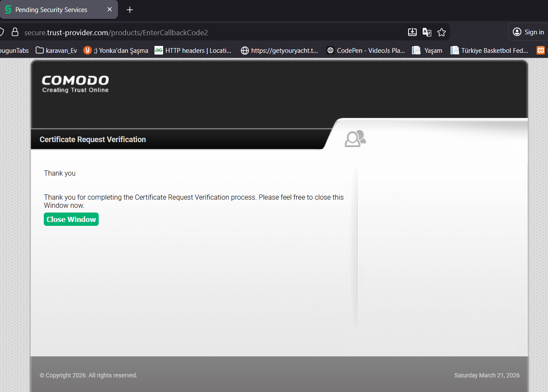Close the Pending Security Services tab

pyautogui.click(x=110, y=9)
